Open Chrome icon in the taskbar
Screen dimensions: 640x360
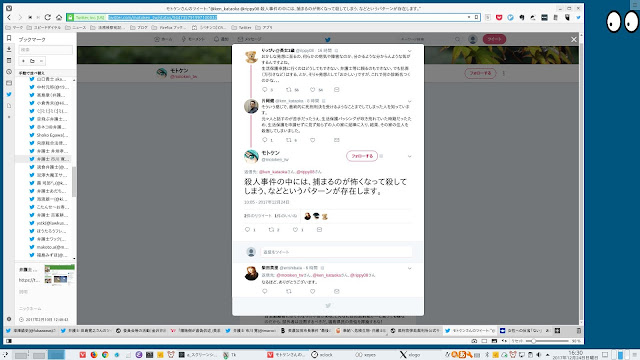click(x=105, y=355)
